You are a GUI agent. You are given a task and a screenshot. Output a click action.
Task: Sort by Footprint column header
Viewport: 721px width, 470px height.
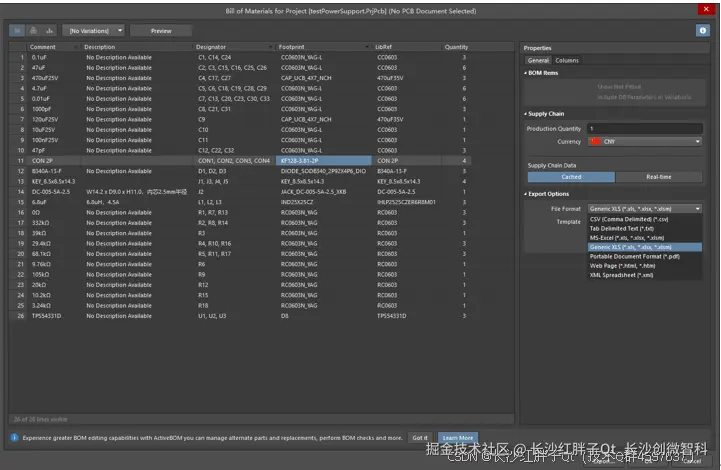click(x=291, y=47)
